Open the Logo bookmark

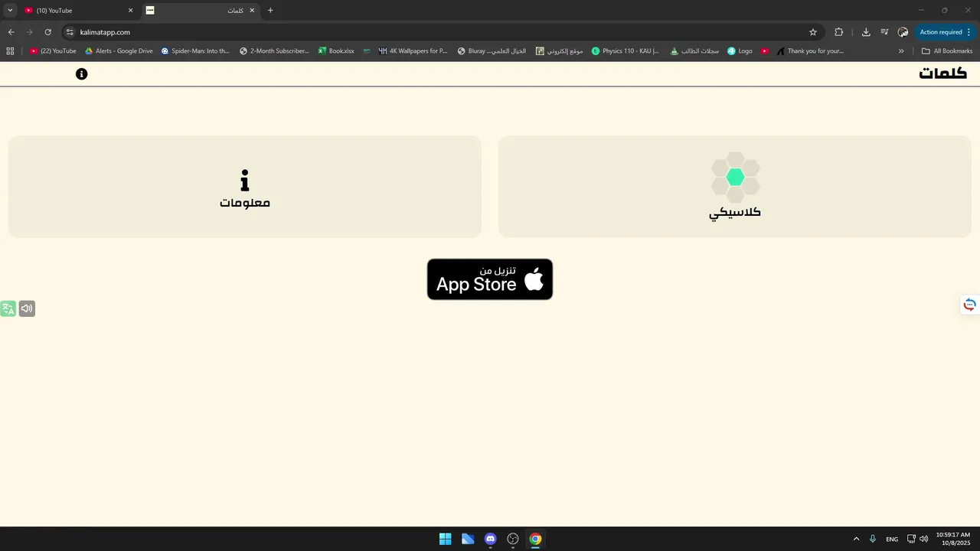click(740, 51)
